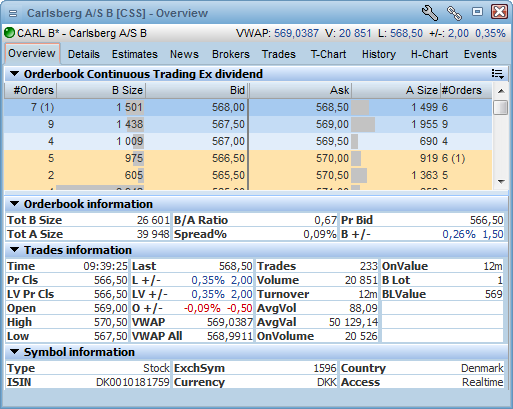Screen dimensions: 513x409
Task: Click ask size 690
Action: point(428,141)
